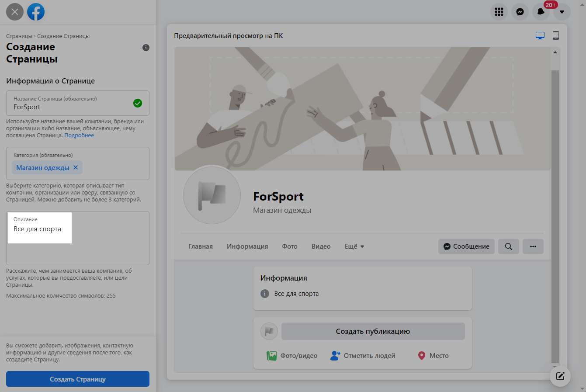This screenshot has width=586, height=392.
Task: Open the nine-dot apps menu
Action: pyautogui.click(x=499, y=12)
